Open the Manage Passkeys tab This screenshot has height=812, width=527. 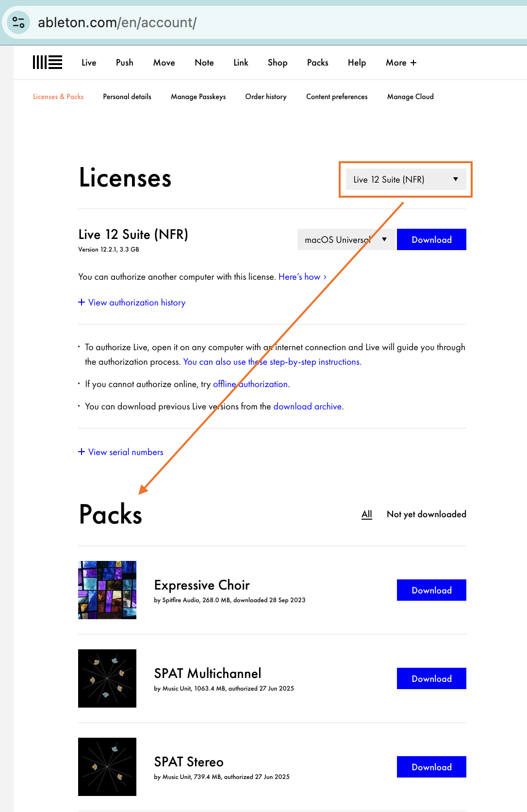click(198, 97)
